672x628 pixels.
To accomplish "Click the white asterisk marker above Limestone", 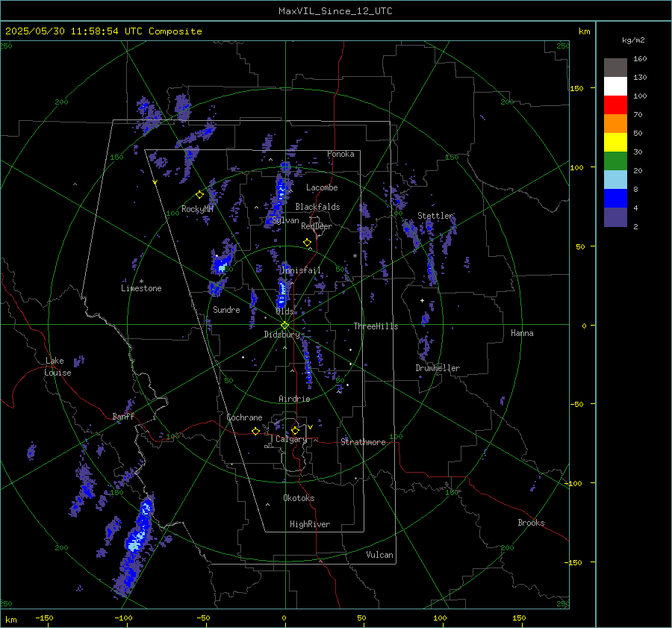I will (x=141, y=282).
